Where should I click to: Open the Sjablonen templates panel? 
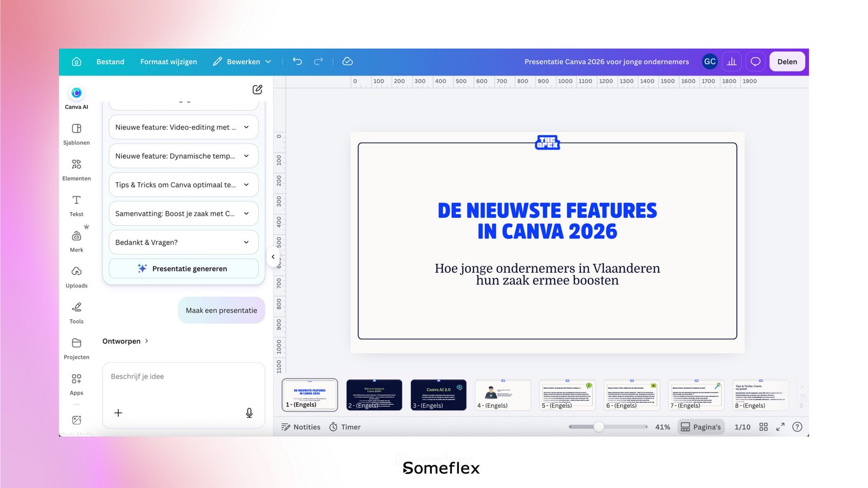pos(76,134)
